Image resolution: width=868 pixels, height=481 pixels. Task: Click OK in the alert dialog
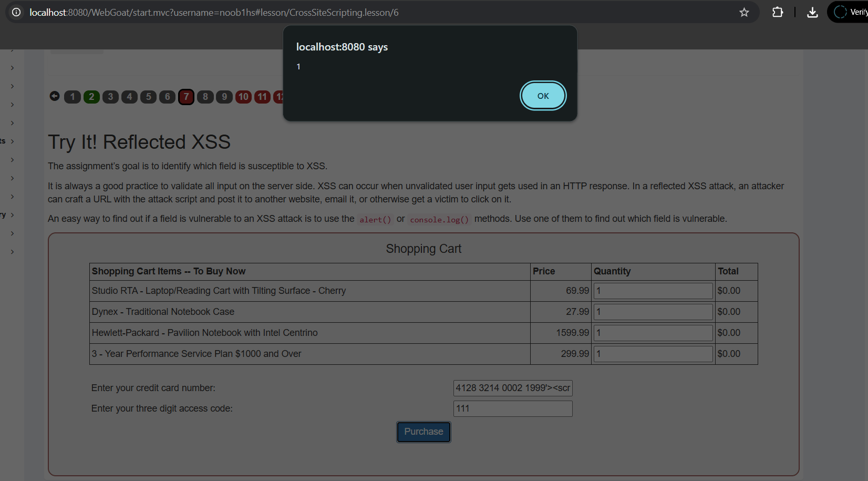pyautogui.click(x=543, y=96)
